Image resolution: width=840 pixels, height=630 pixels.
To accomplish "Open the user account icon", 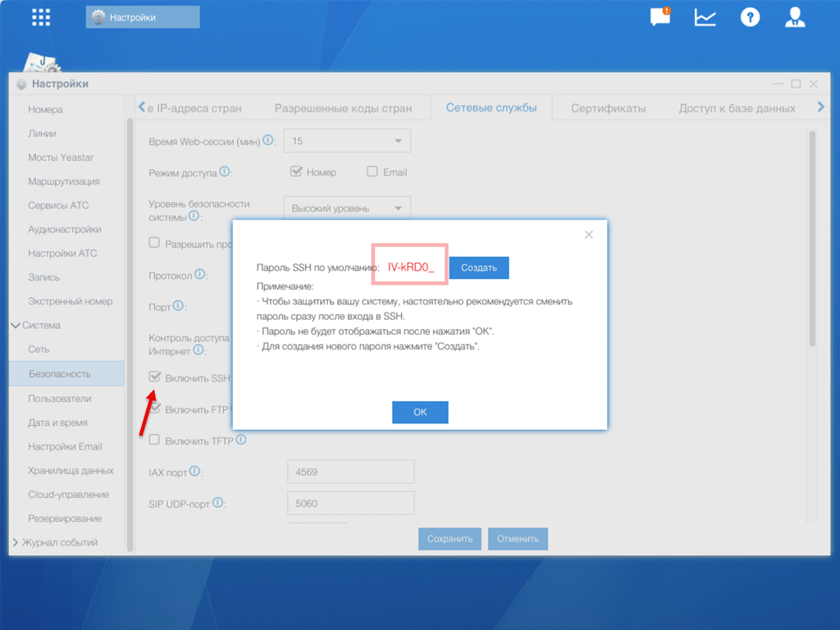I will [795, 16].
